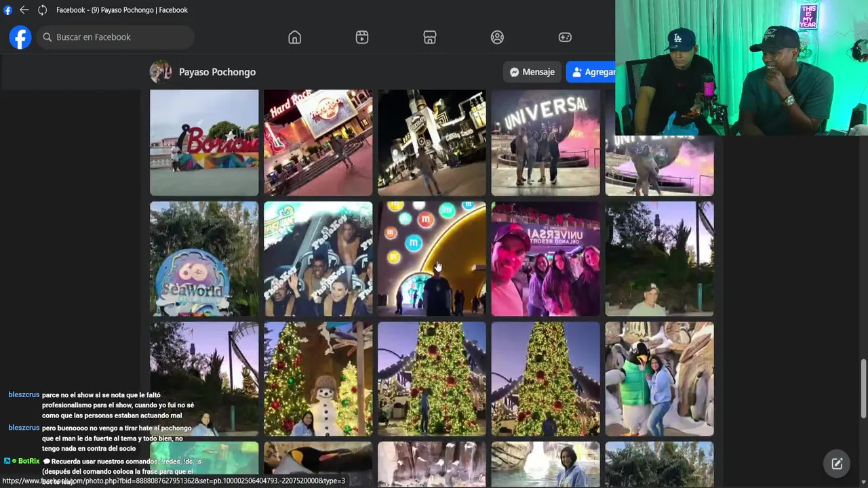Viewport: 868px width, 488px height.
Task: Open the night street building photo
Action: pos(432,142)
